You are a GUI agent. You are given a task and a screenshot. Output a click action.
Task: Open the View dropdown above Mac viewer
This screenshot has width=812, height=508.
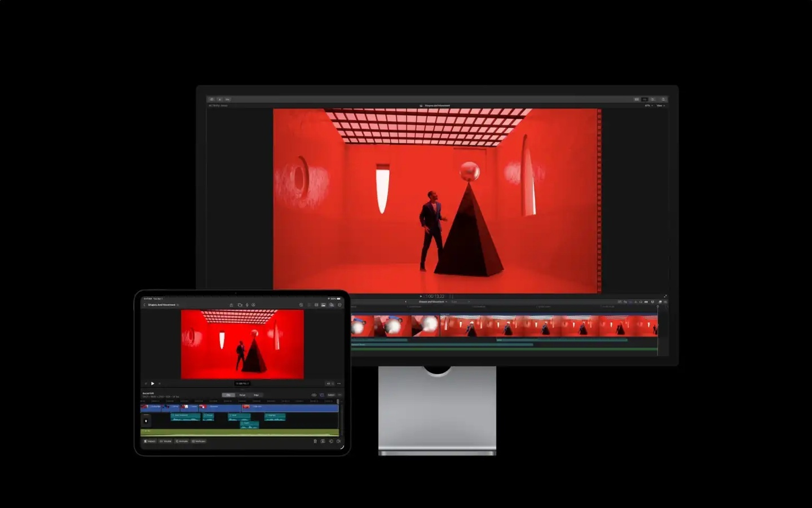click(660, 106)
